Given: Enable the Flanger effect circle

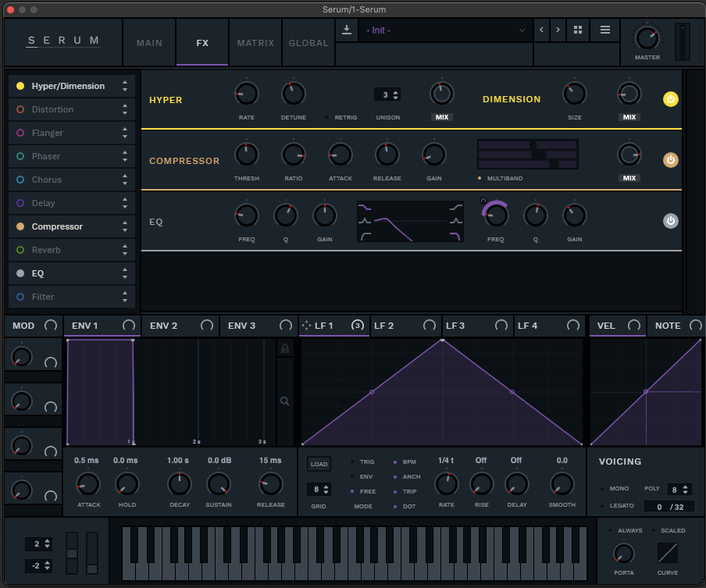Looking at the screenshot, I should pos(20,133).
